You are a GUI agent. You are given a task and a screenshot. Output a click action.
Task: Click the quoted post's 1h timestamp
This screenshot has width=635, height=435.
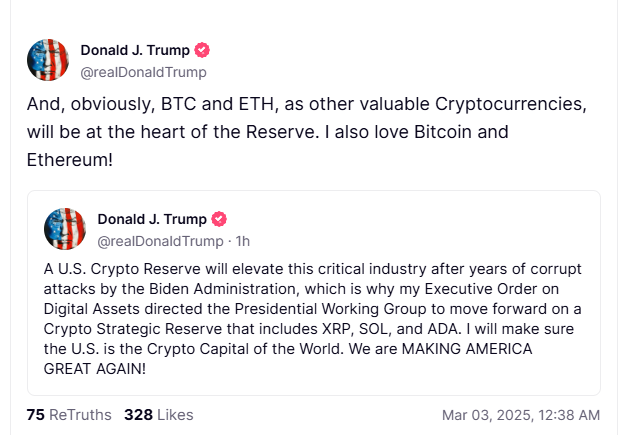[243, 240]
